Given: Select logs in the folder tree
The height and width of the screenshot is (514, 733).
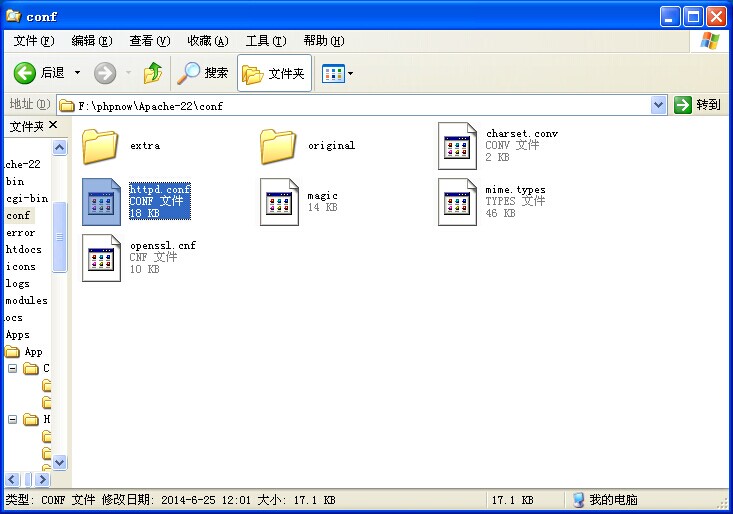Looking at the screenshot, I should point(17,284).
